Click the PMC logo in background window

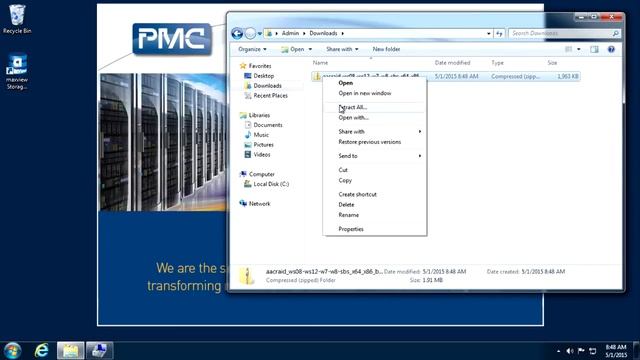[x=172, y=39]
